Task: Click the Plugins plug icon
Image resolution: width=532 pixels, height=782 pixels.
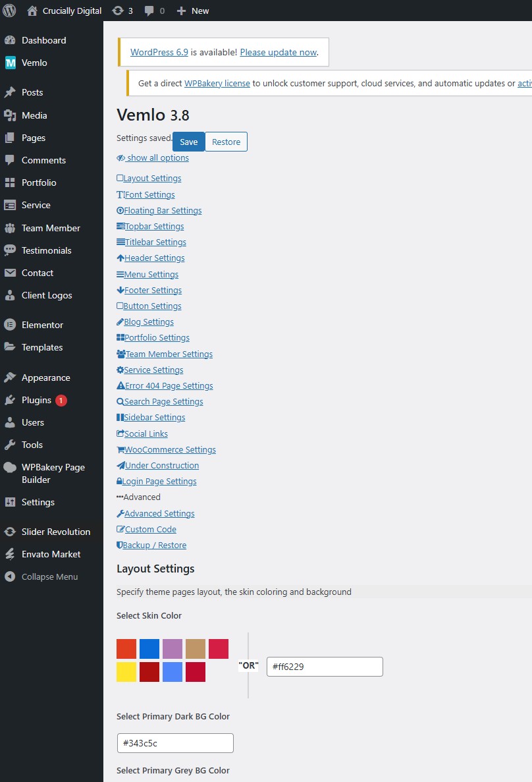Action: (10, 400)
